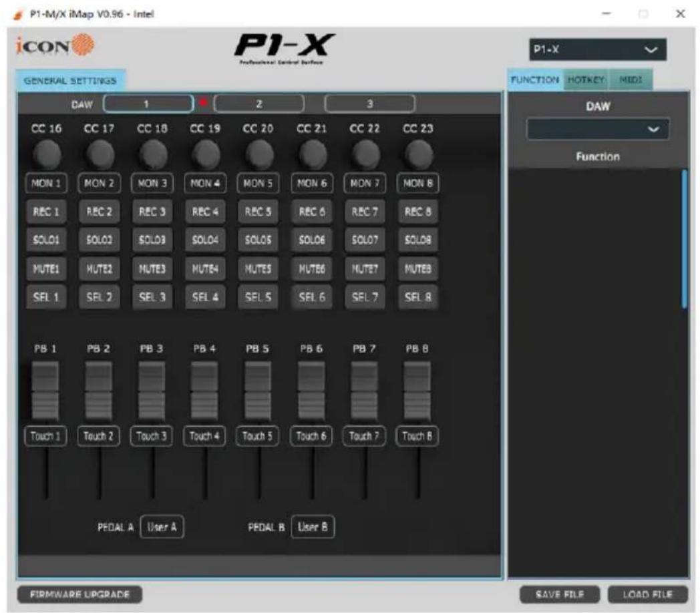This screenshot has height=613, width=700.
Task: Click the CC 19 rotary knob
Action: [x=206, y=155]
